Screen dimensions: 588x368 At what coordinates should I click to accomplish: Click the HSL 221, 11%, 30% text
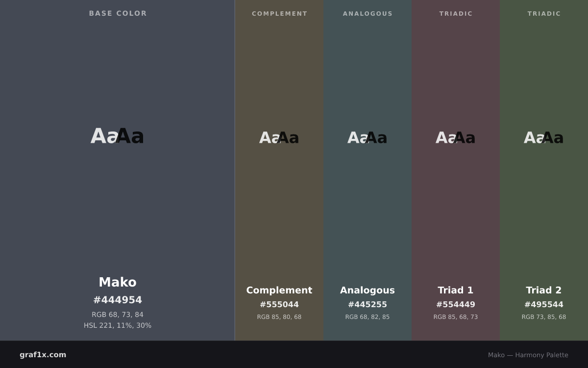coord(118,325)
